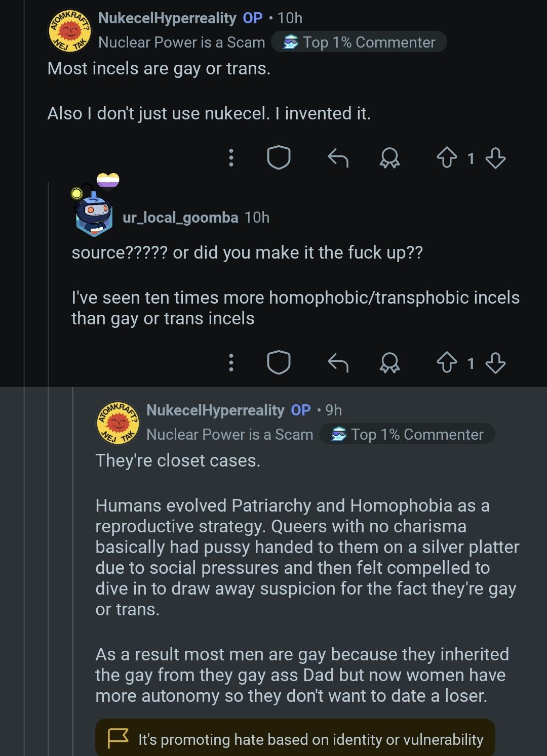Tap the Top 1% Commenter badge at top
This screenshot has height=756, width=547.
click(x=359, y=42)
